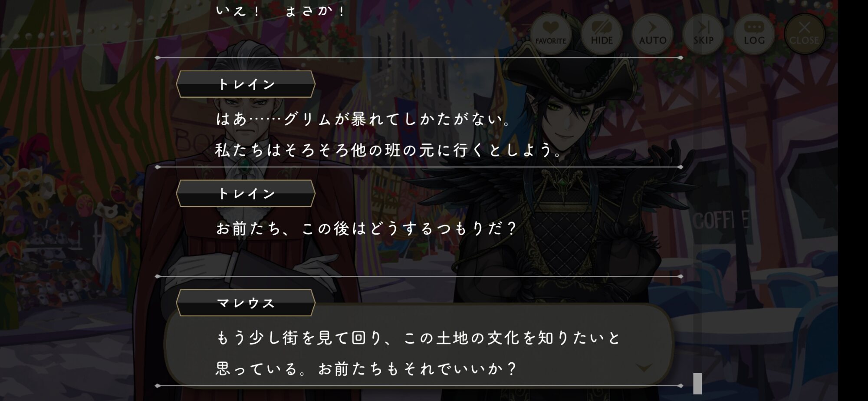Screen dimensions: 868x401
Task: Click the COFFEE sign in background
Action: point(720,220)
